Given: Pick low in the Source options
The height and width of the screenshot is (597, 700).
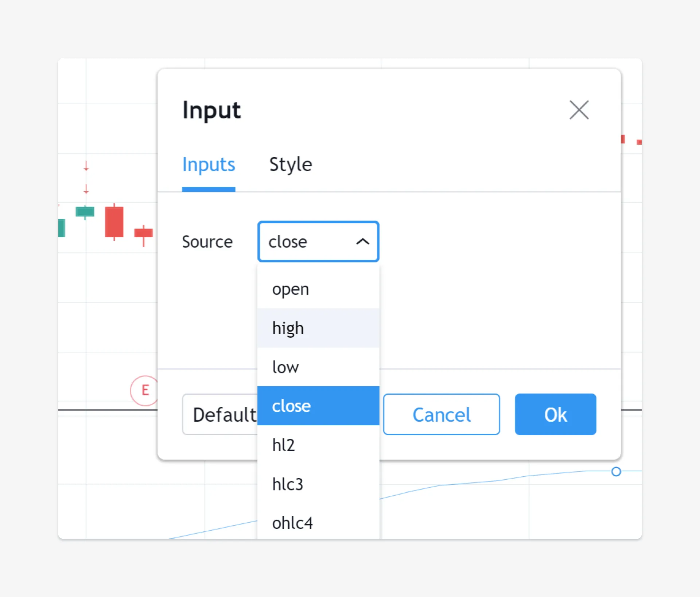Looking at the screenshot, I should 318,367.
